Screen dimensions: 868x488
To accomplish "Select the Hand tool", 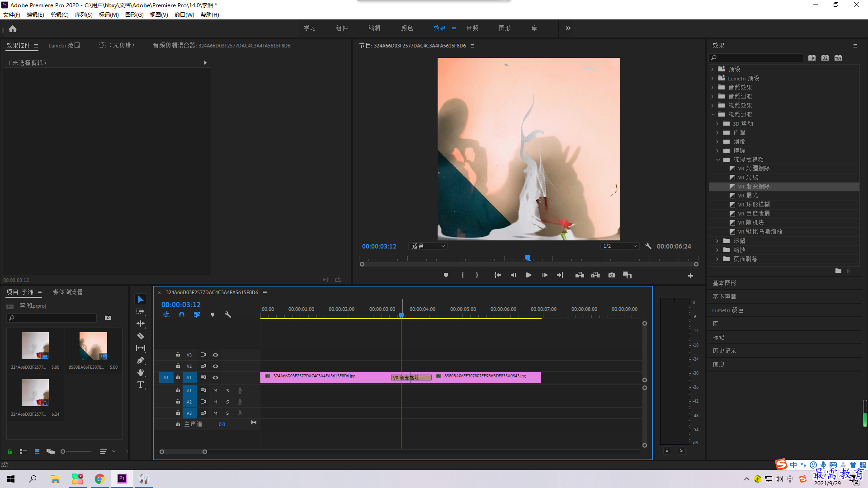I will tap(141, 372).
